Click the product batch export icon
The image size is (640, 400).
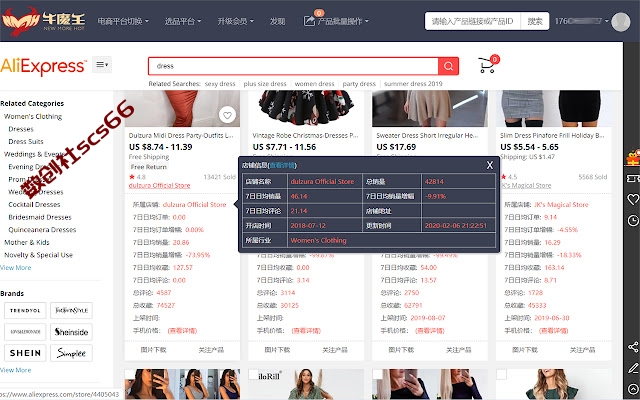tap(309, 20)
